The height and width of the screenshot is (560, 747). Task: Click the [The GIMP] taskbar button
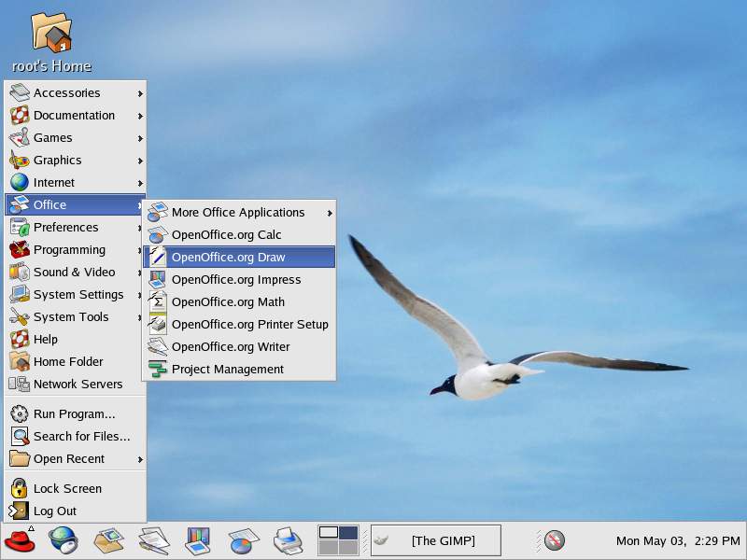pos(436,540)
